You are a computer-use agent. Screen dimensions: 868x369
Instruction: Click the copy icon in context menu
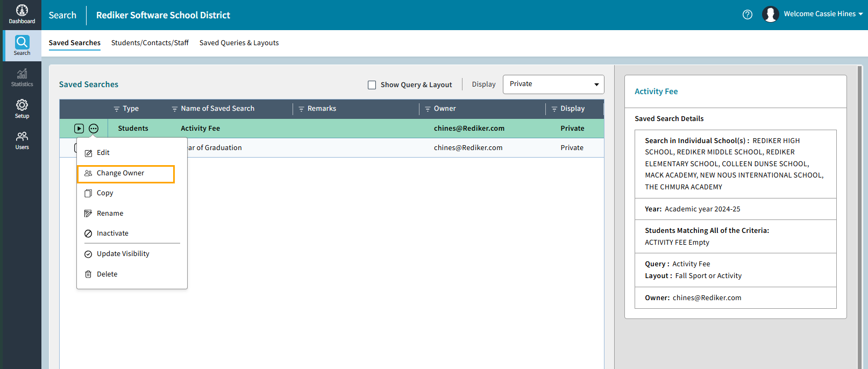88,193
